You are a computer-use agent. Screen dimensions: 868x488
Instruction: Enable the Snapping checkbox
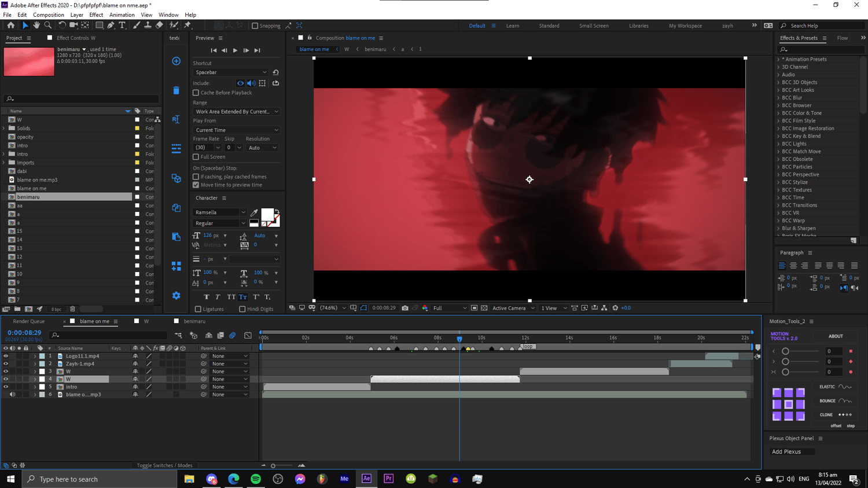click(x=255, y=25)
